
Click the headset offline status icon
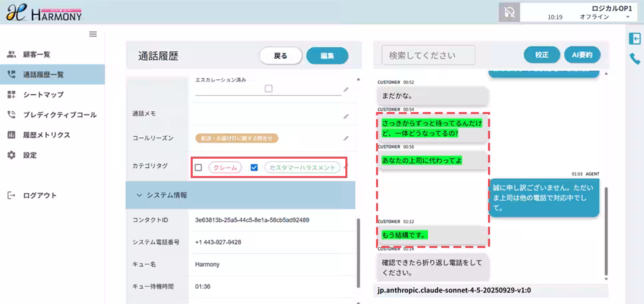[x=509, y=12]
